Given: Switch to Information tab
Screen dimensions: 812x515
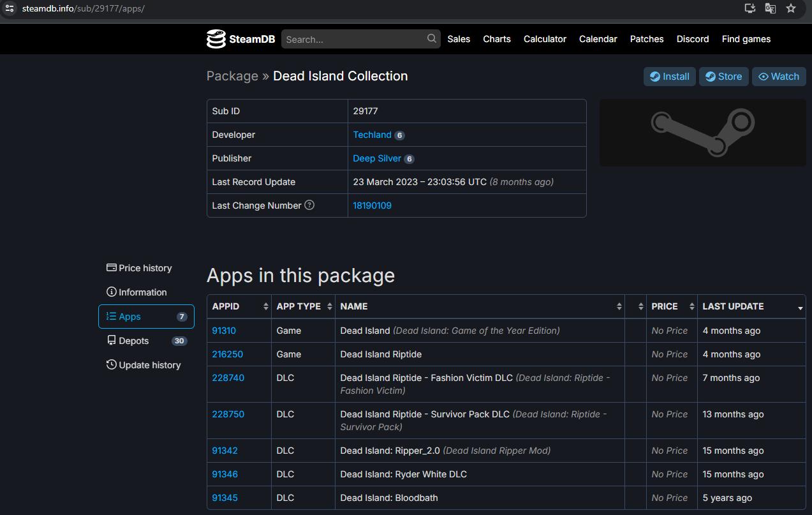Looking at the screenshot, I should click(146, 292).
